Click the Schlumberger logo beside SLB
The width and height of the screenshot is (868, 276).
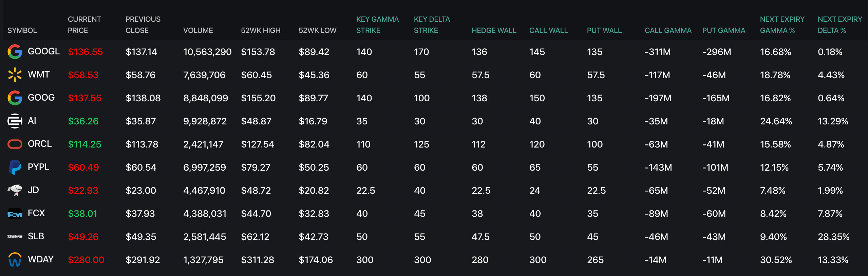15,237
